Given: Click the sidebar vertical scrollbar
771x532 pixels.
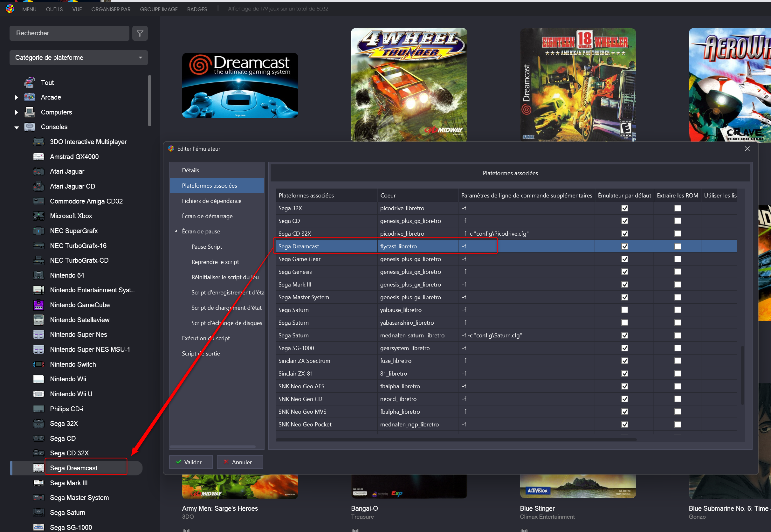Looking at the screenshot, I should (150, 100).
